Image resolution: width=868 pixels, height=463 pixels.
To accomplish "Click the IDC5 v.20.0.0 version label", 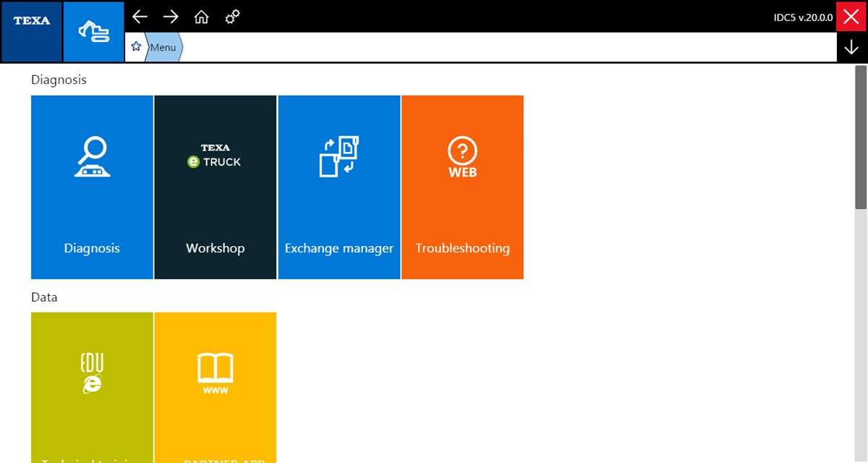I will point(803,17).
